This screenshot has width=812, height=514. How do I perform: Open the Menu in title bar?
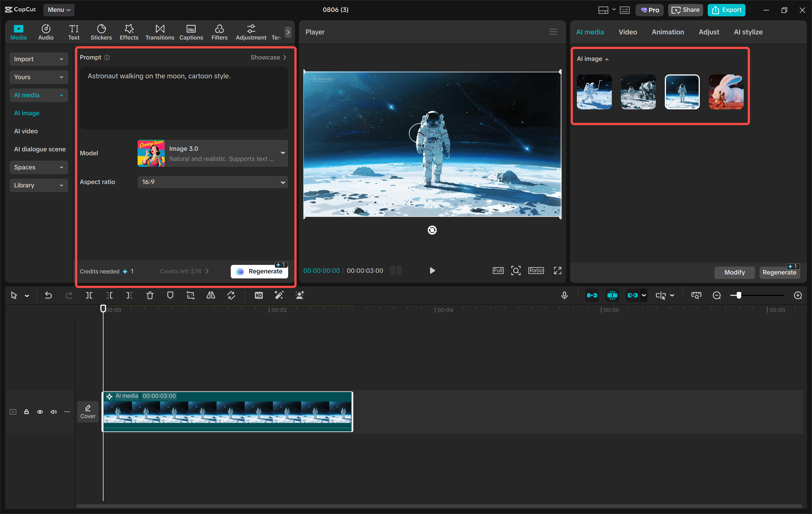click(x=59, y=10)
